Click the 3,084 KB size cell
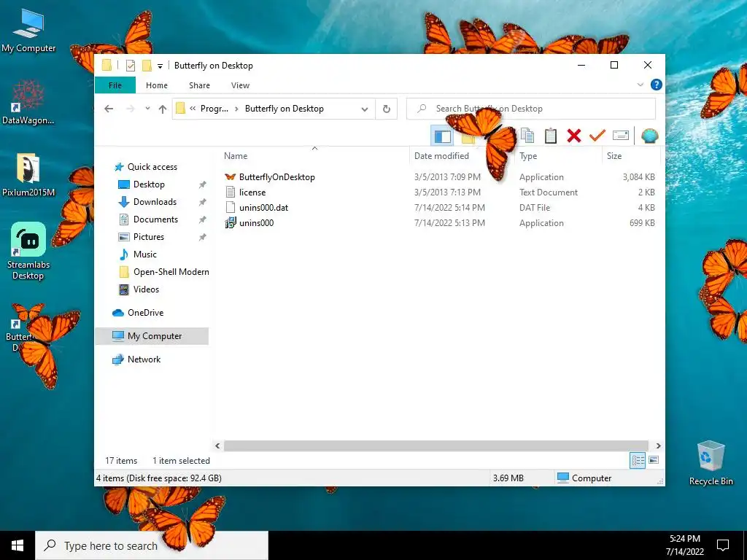This screenshot has width=747, height=560. [x=638, y=177]
